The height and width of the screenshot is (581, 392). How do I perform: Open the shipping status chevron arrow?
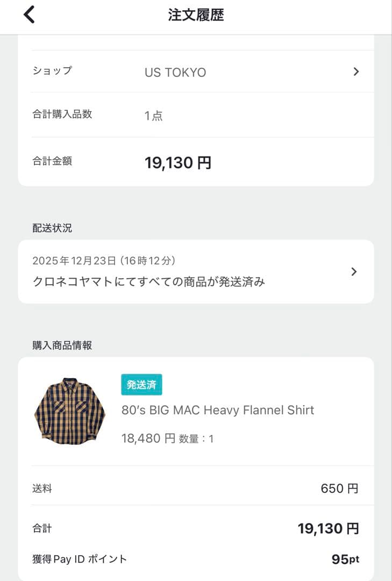click(354, 272)
